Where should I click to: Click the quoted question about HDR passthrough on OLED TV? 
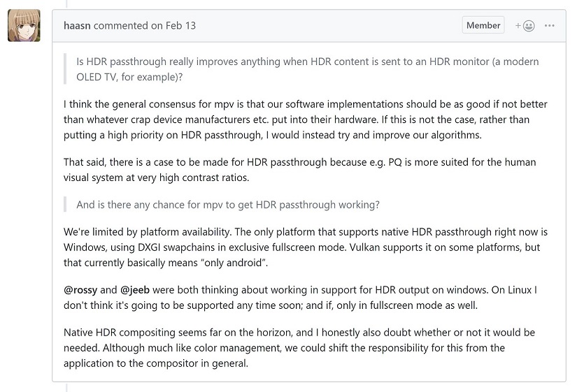point(307,69)
